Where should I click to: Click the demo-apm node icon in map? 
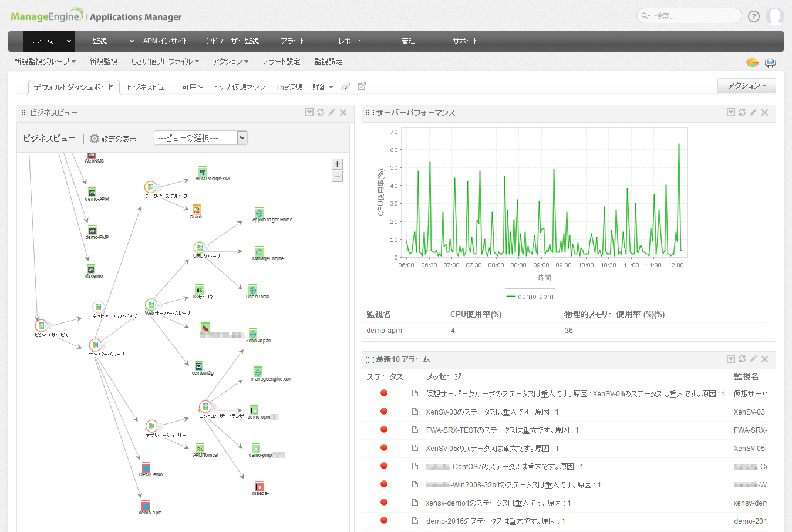point(146,506)
